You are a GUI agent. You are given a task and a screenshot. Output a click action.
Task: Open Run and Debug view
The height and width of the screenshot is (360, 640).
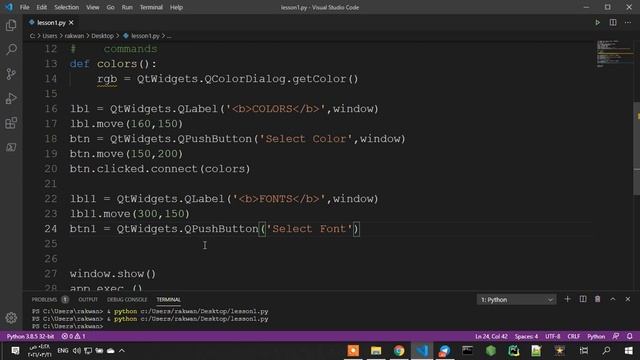(x=11, y=98)
